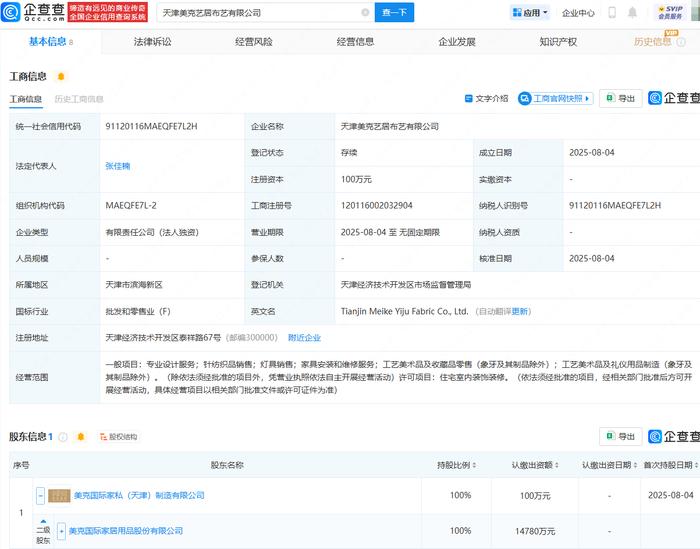Click info icon beside 股东信息 heading
The height and width of the screenshot is (549, 700).
63,437
